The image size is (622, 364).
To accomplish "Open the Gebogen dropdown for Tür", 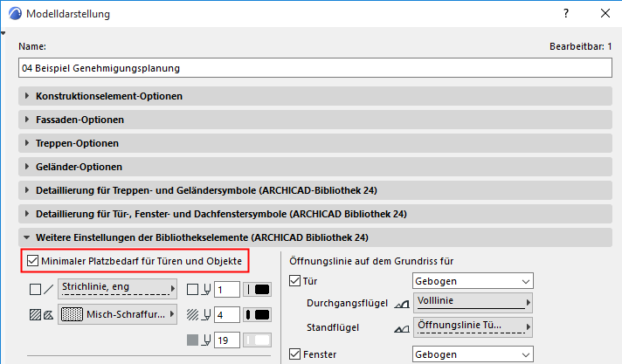I will tap(473, 281).
